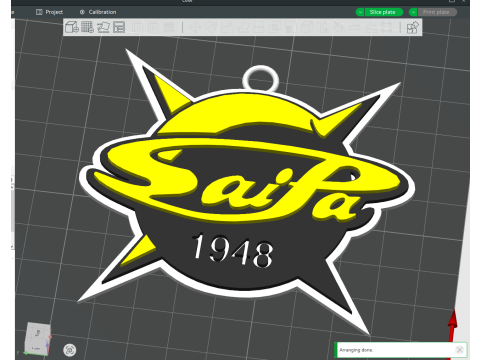Open the Slice plate dropdown arrow
Image resolution: width=480 pixels, height=360 pixels.
(360, 12)
